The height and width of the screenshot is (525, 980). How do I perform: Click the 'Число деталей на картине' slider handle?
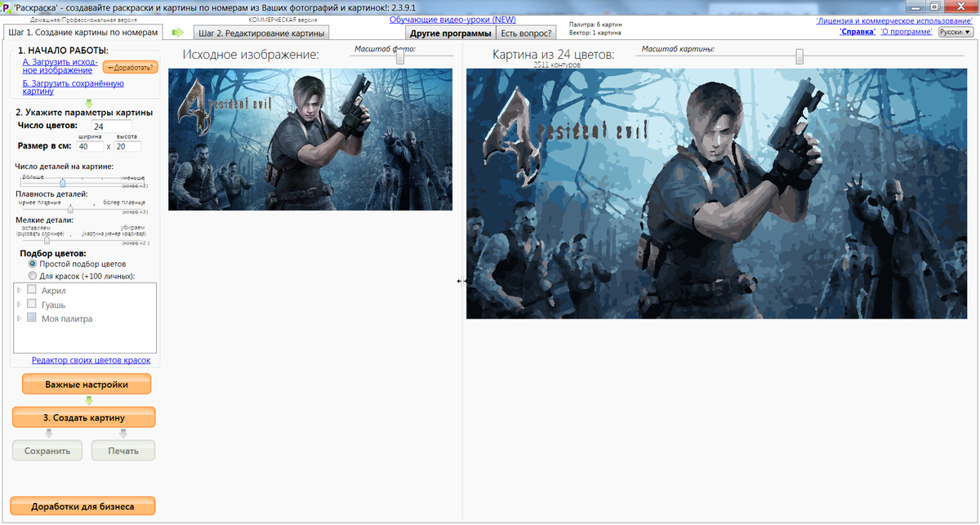[x=64, y=182]
